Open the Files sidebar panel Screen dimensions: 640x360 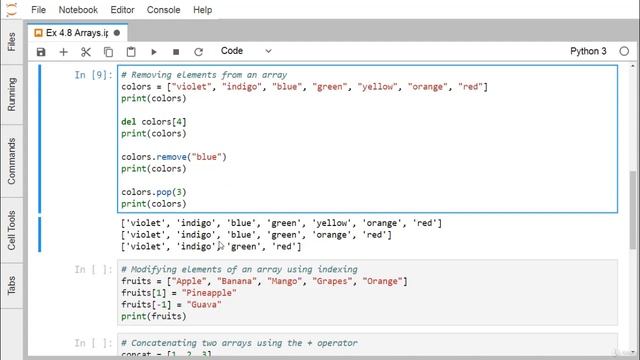(x=11, y=42)
